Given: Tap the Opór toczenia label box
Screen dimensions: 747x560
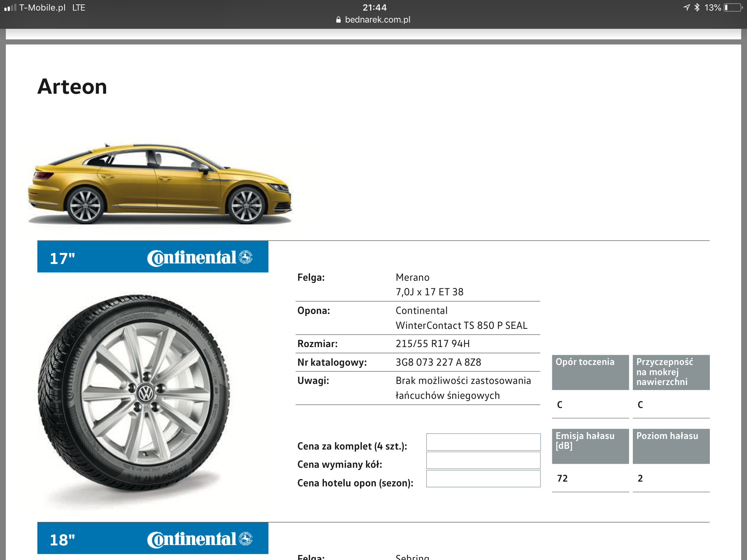Looking at the screenshot, I should (x=590, y=372).
